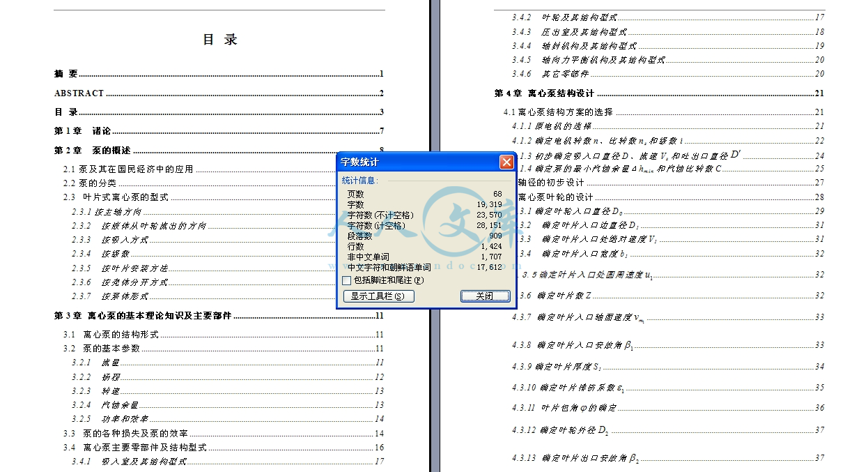Click entry 3.4.5 轴向力平衡机构及其结构型式

[668, 60]
